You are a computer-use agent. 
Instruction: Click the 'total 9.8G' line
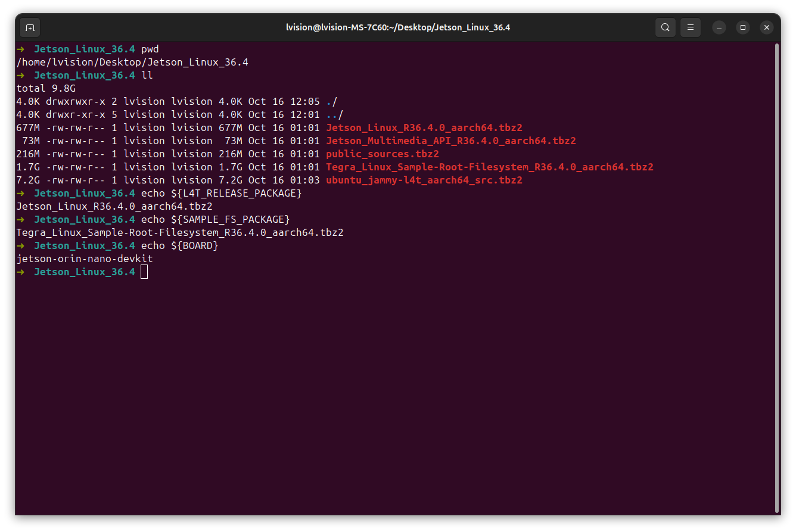[46, 88]
